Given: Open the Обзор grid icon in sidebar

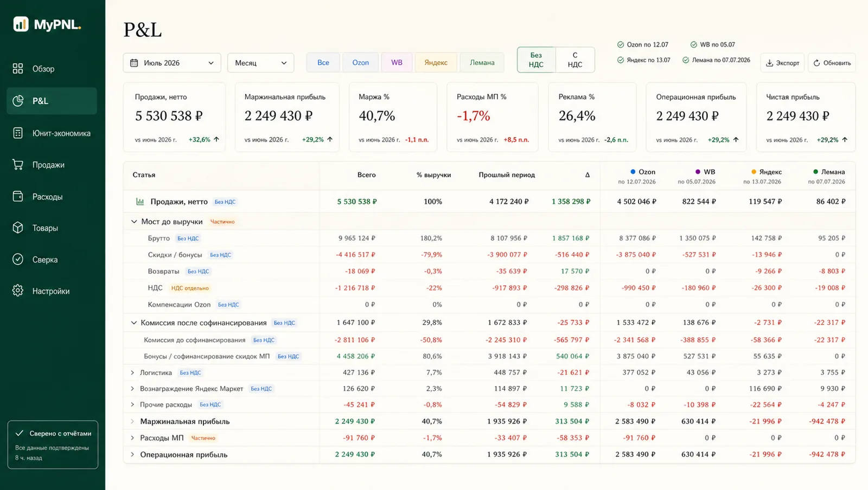Looking at the screenshot, I should (18, 69).
